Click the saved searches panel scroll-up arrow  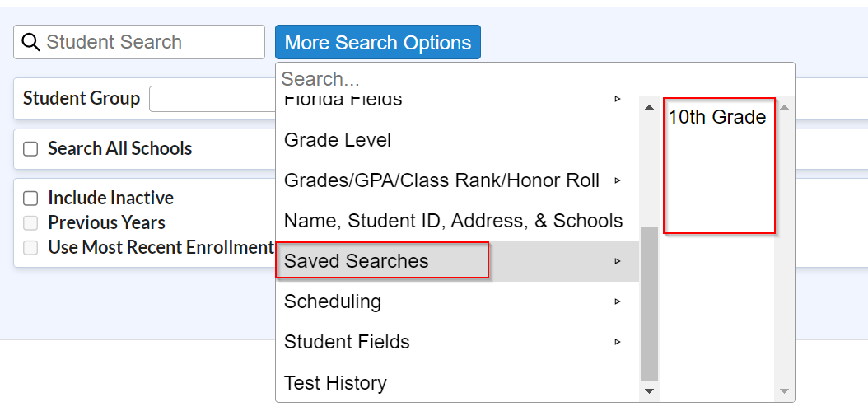784,107
